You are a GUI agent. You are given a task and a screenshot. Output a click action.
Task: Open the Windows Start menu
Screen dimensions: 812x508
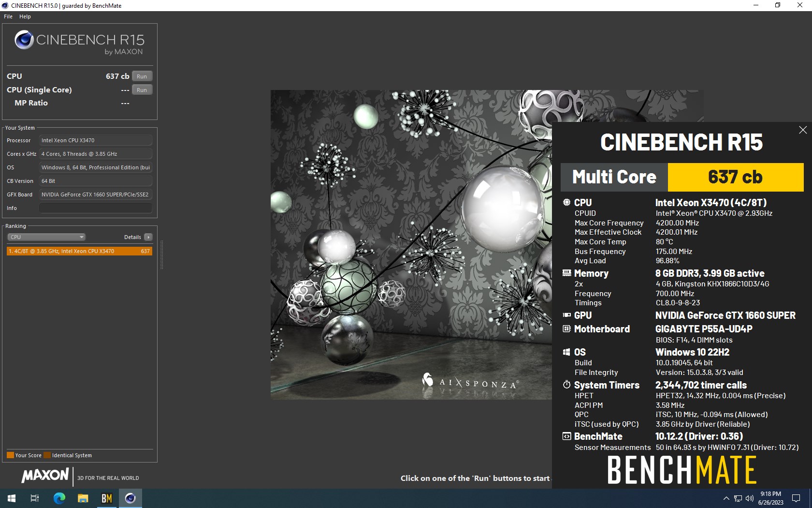[12, 498]
